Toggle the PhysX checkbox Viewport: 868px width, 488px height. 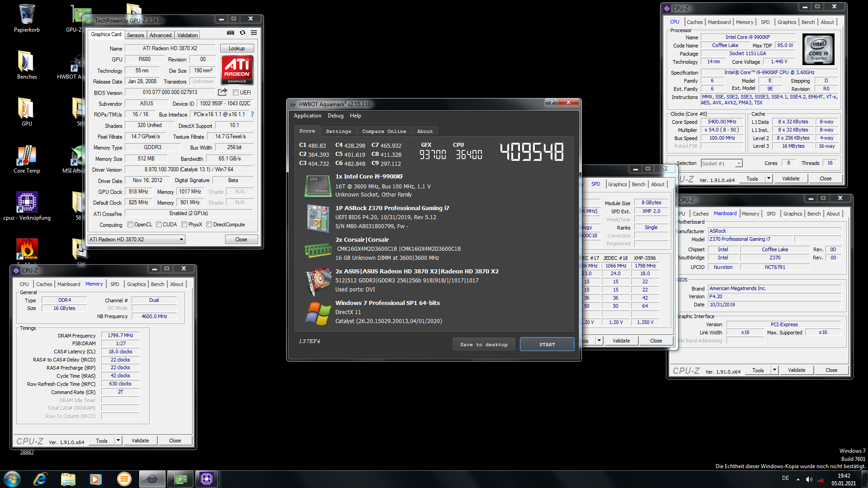(184, 225)
